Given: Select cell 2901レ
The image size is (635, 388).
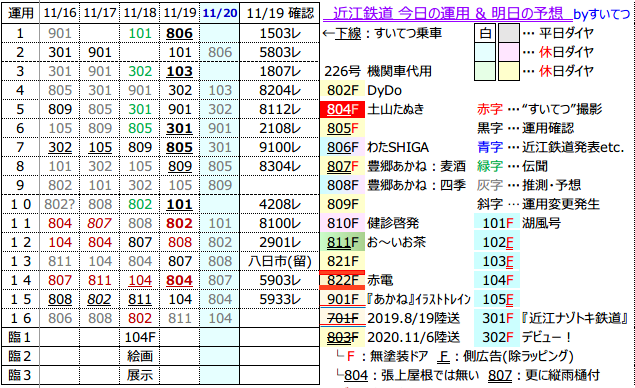Looking at the screenshot, I should click(x=280, y=242).
